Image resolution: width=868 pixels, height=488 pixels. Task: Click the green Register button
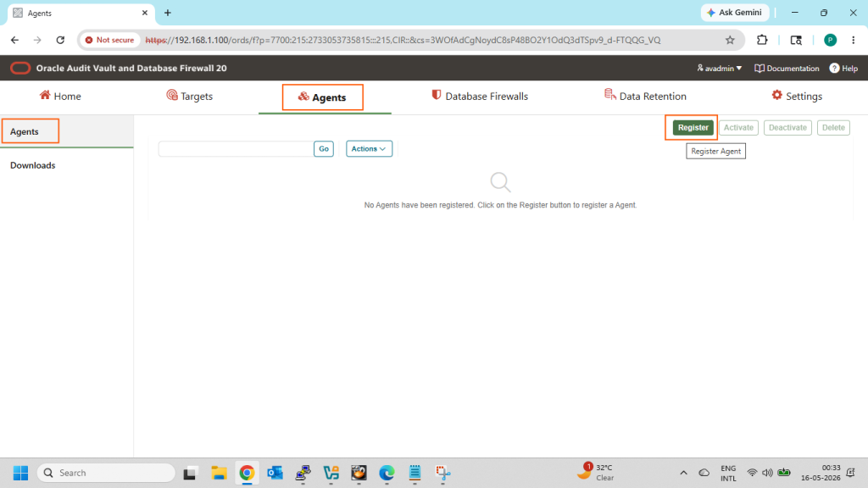pos(693,128)
